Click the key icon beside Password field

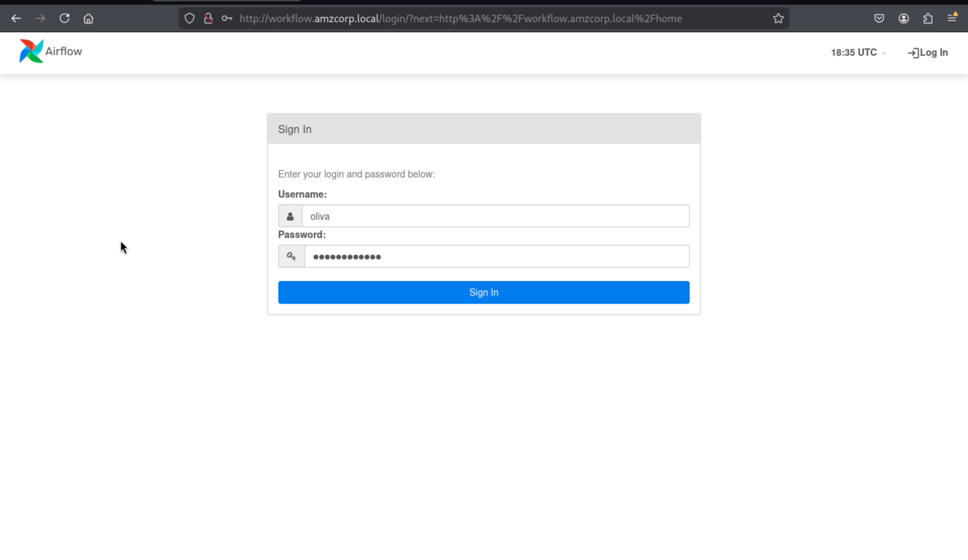291,256
